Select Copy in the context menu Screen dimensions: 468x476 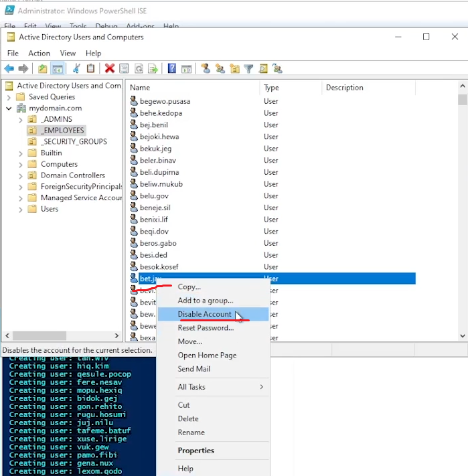tap(213, 287)
